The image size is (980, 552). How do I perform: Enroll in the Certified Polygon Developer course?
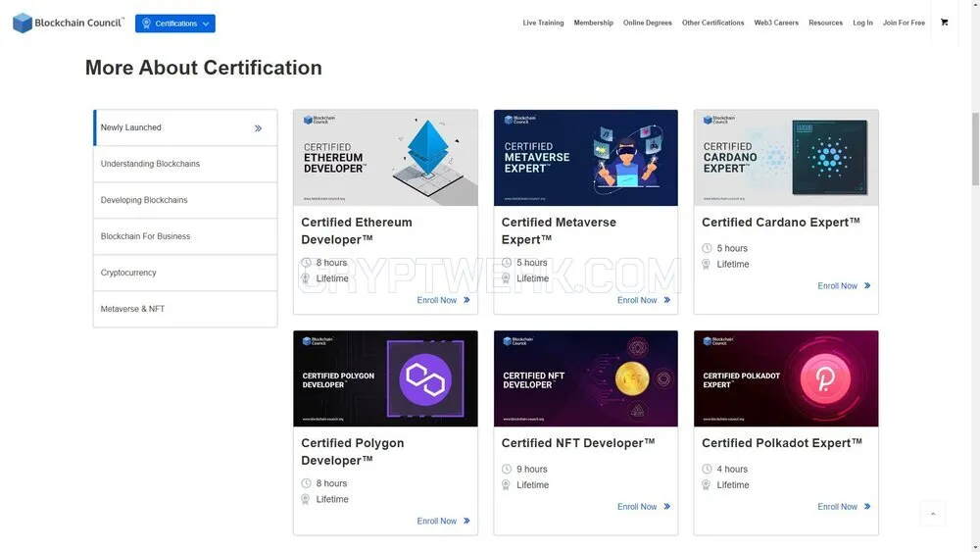click(x=443, y=521)
